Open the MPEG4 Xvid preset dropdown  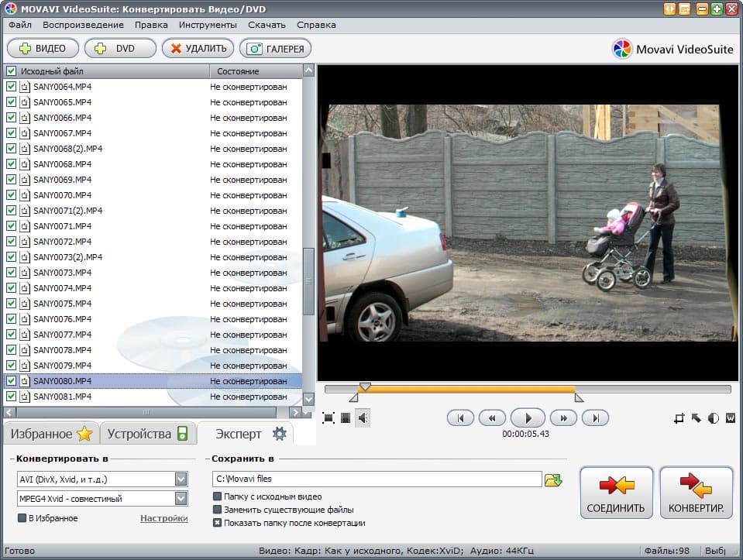point(181,498)
